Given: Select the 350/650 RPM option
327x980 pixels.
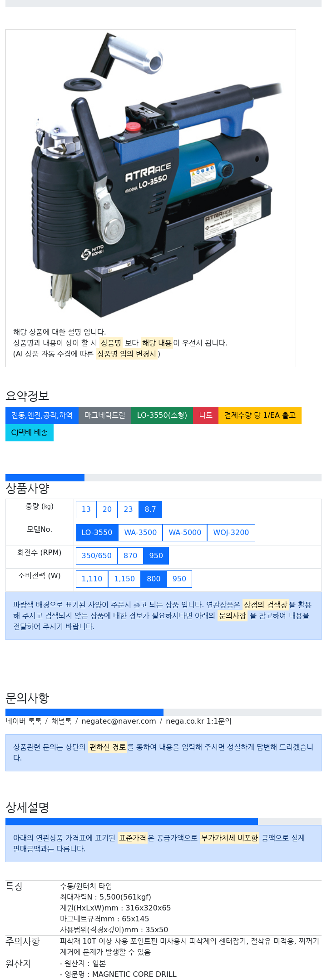Looking at the screenshot, I should 97,556.
